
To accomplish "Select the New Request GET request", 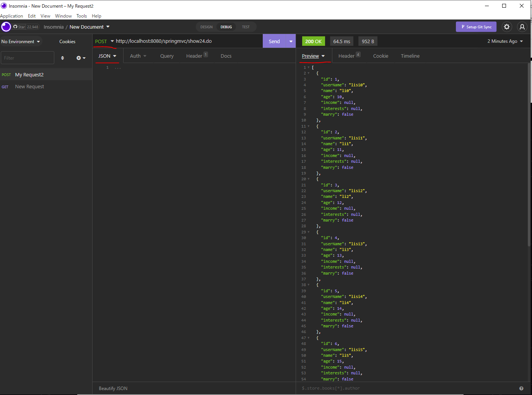I will click(46, 87).
